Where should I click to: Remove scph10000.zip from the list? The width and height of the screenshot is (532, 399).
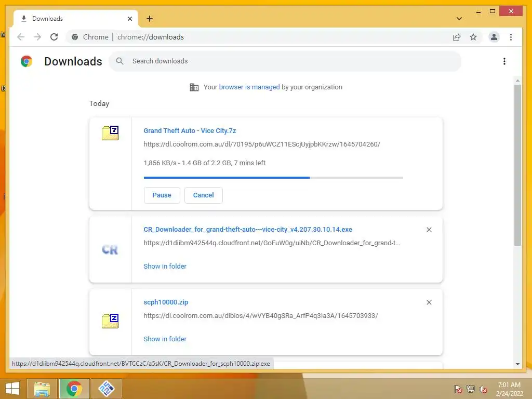429,302
